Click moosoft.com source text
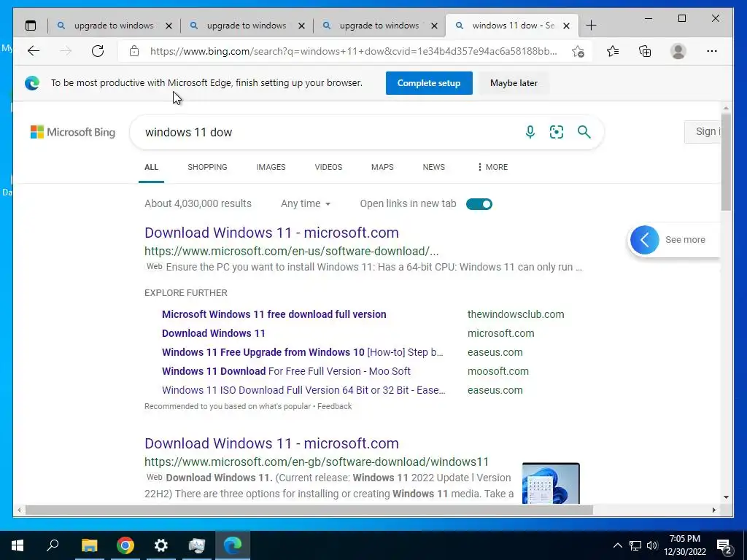The height and width of the screenshot is (560, 747). coord(498,371)
